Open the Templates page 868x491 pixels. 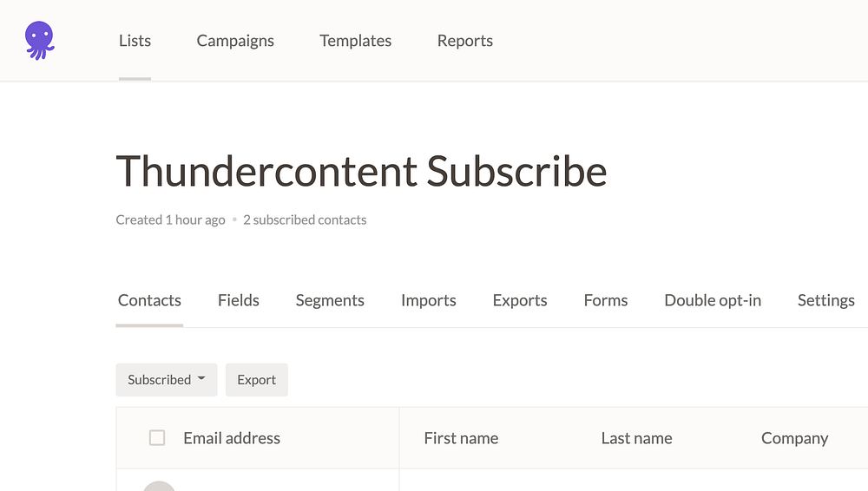pos(355,41)
